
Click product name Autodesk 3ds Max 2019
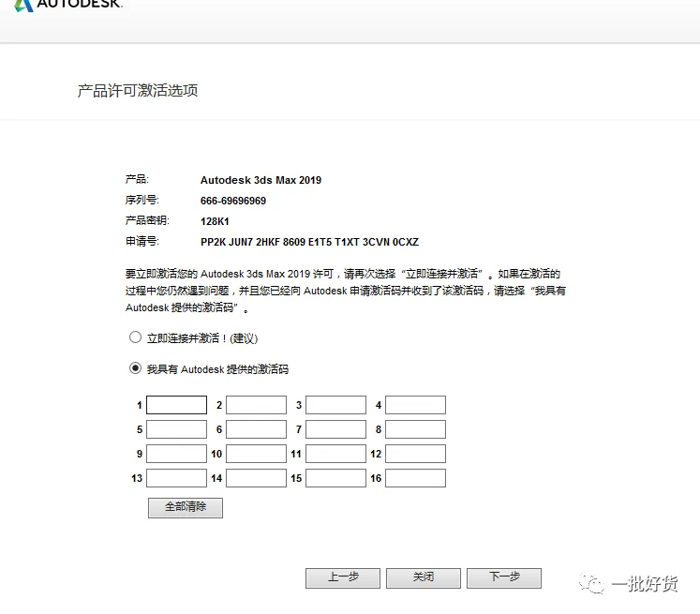[261, 180]
